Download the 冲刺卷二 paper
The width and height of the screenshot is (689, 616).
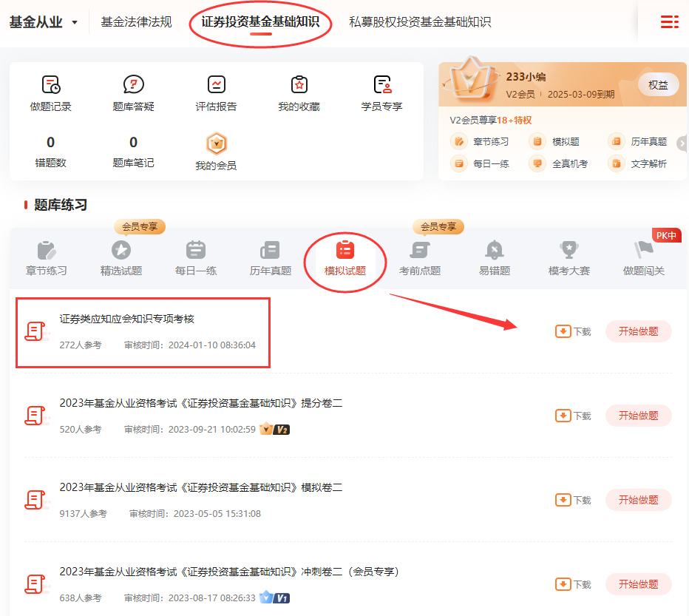pyautogui.click(x=573, y=584)
